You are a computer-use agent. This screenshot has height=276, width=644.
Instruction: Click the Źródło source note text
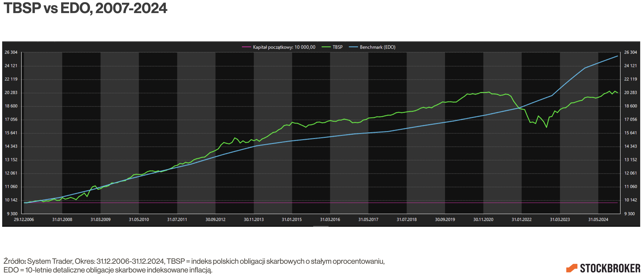click(x=194, y=261)
